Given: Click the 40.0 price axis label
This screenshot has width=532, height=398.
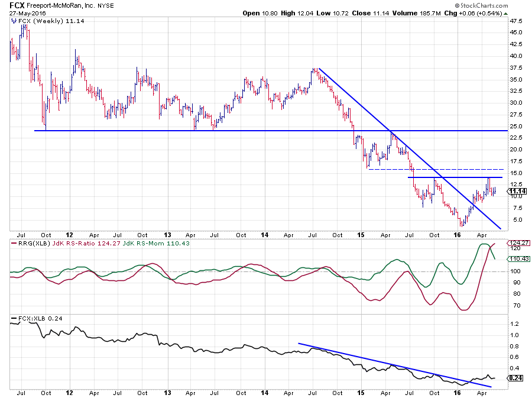Looking at the screenshot, I should 516,56.
